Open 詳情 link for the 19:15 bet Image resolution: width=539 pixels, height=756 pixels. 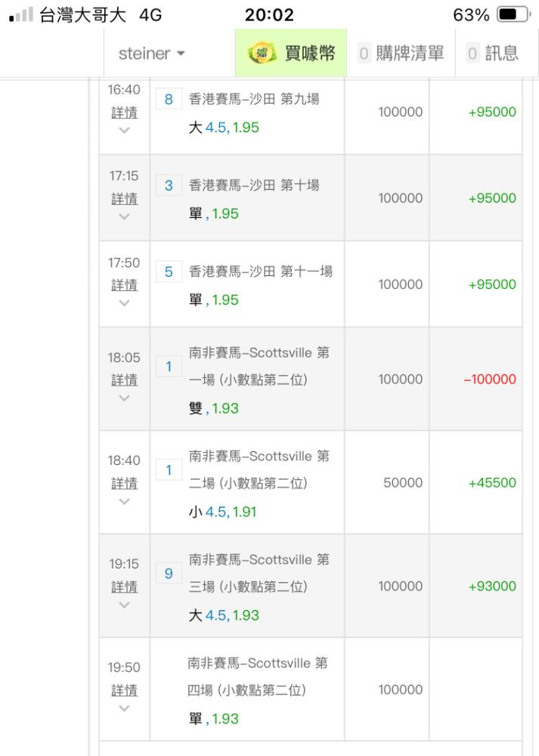[x=124, y=587]
